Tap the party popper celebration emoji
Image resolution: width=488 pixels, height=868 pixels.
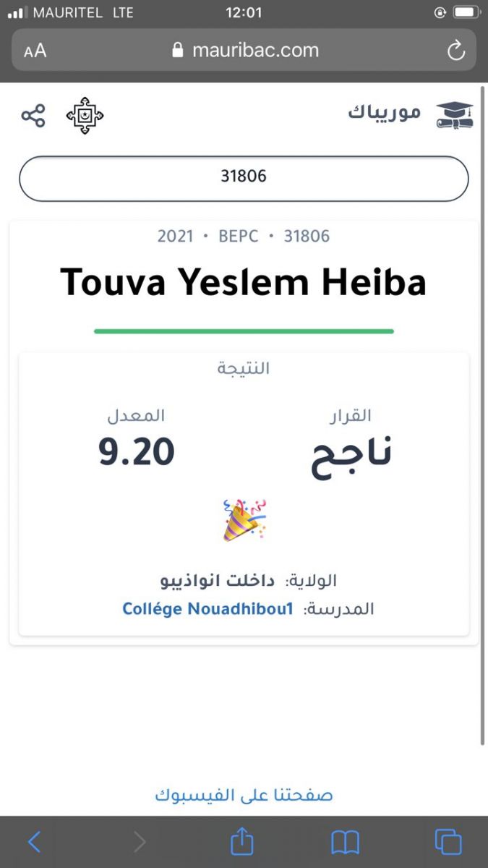coord(244,519)
